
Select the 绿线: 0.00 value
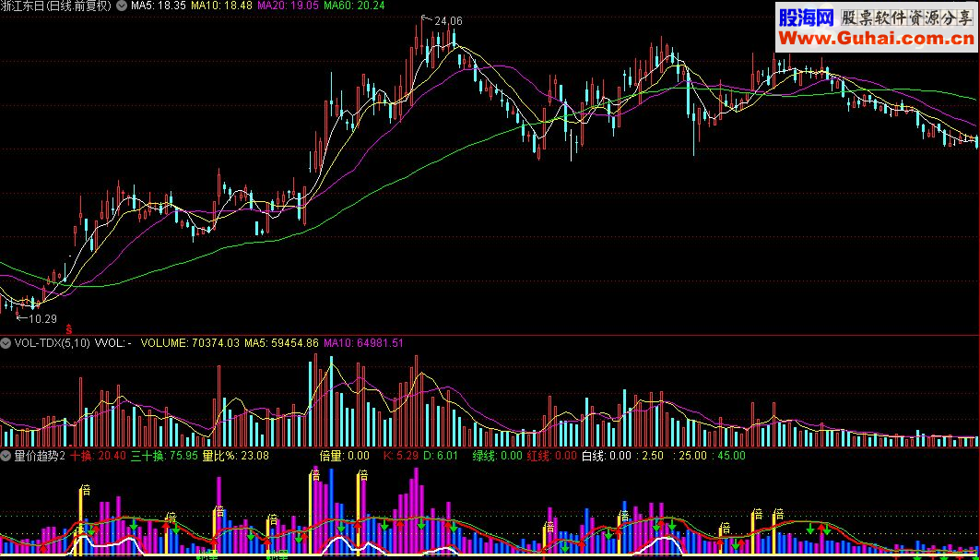(497, 456)
